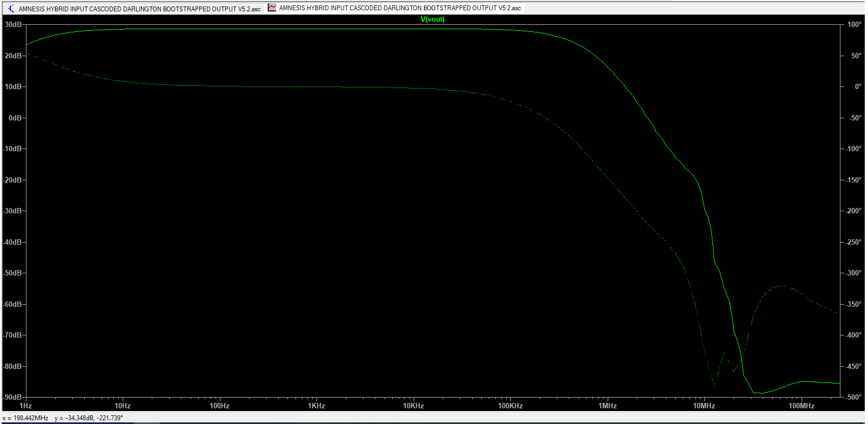The image size is (868, 424).
Task: Click the -30dB magnitude axis label
Action: click(13, 211)
